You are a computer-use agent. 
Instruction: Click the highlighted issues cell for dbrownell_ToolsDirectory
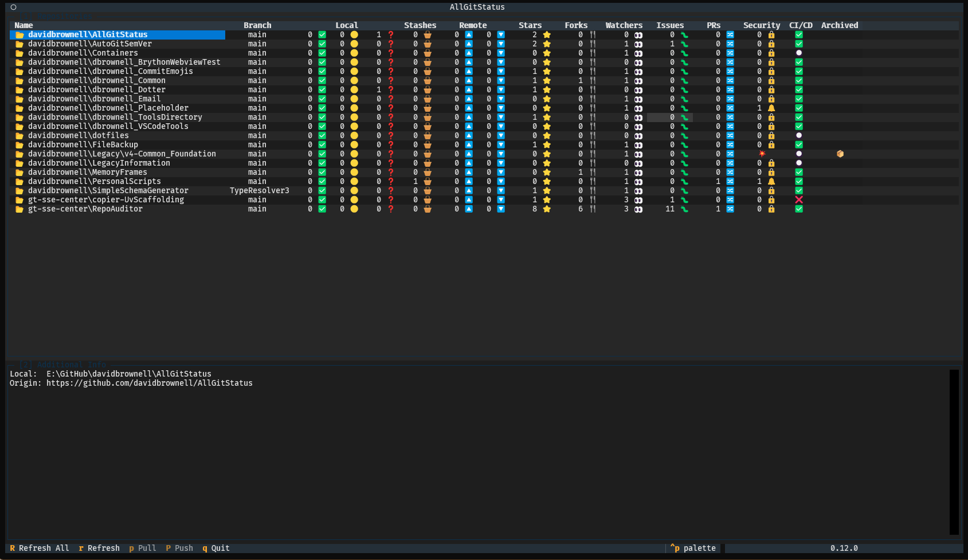coord(670,118)
